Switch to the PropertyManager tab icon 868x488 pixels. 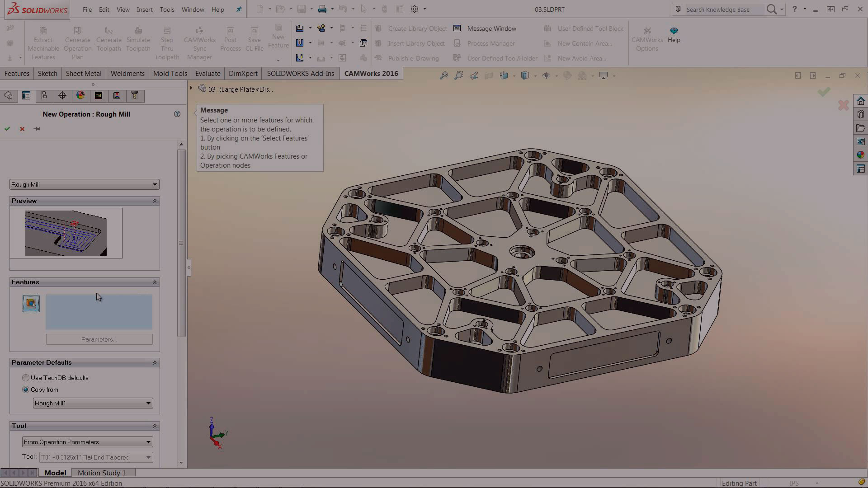(26, 95)
